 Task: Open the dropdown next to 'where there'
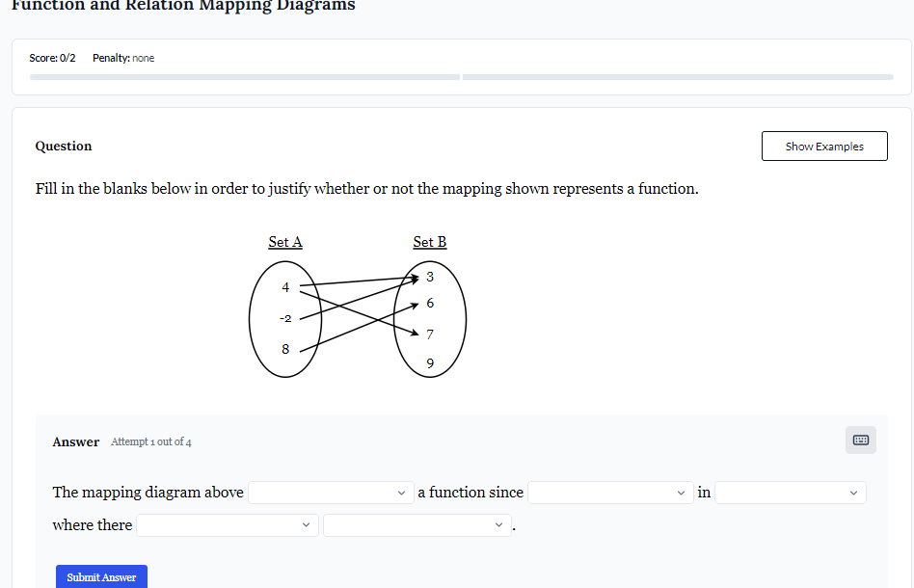pos(227,524)
